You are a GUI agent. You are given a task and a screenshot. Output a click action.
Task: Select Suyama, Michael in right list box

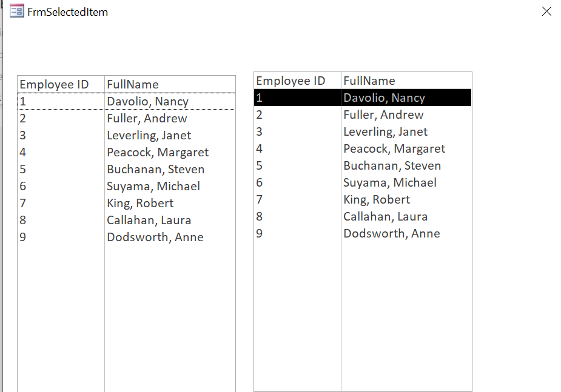click(x=390, y=183)
